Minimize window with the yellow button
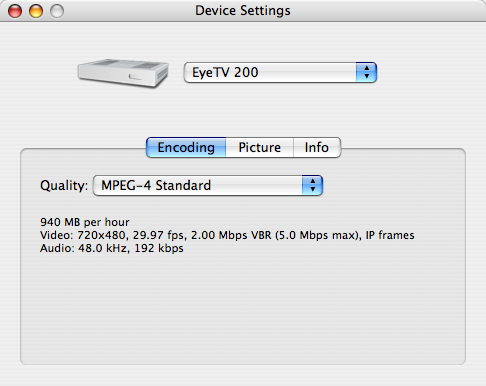Screen dimensions: 486x386 (36, 11)
